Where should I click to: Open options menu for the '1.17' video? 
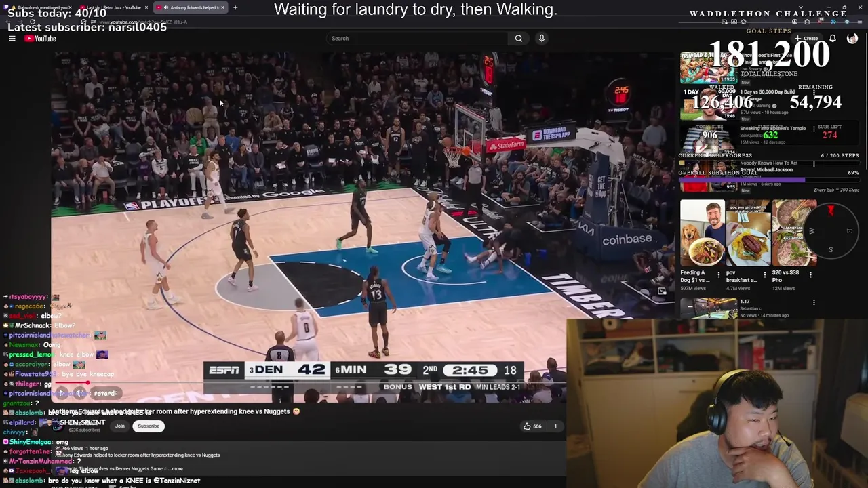coord(814,302)
